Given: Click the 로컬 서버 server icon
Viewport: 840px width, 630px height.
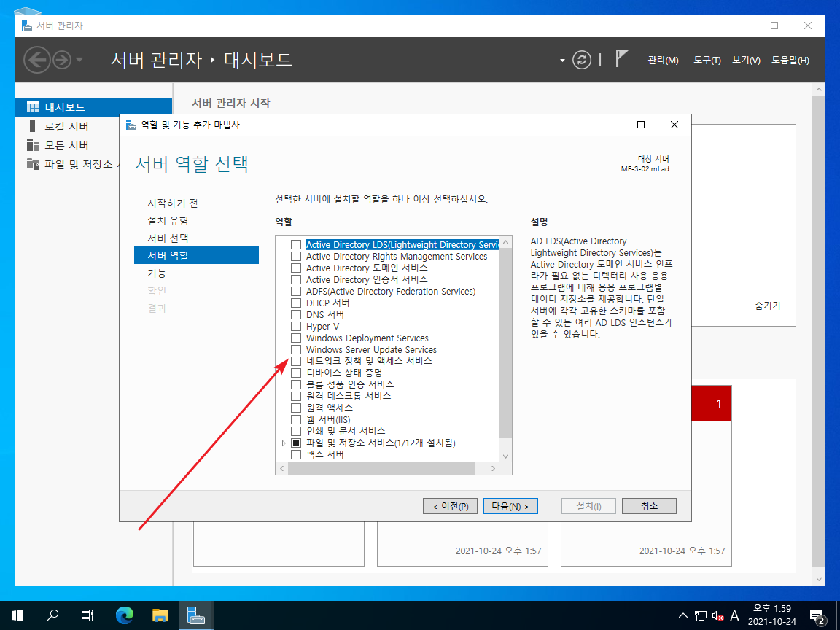Looking at the screenshot, I should pos(33,126).
